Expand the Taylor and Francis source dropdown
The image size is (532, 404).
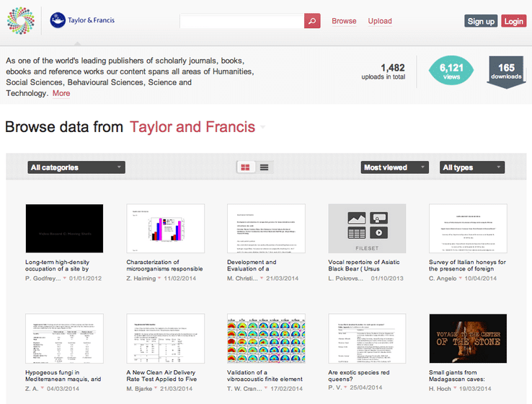[262, 127]
